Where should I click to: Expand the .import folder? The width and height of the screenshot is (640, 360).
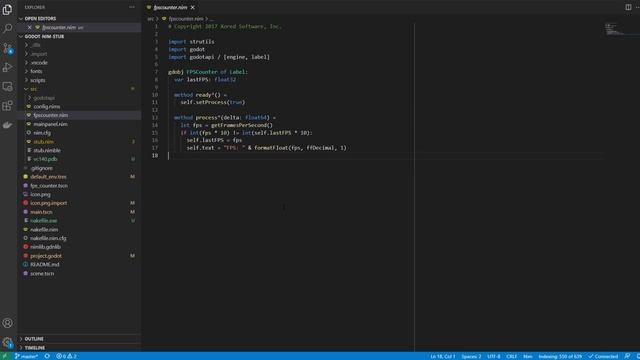click(39, 54)
